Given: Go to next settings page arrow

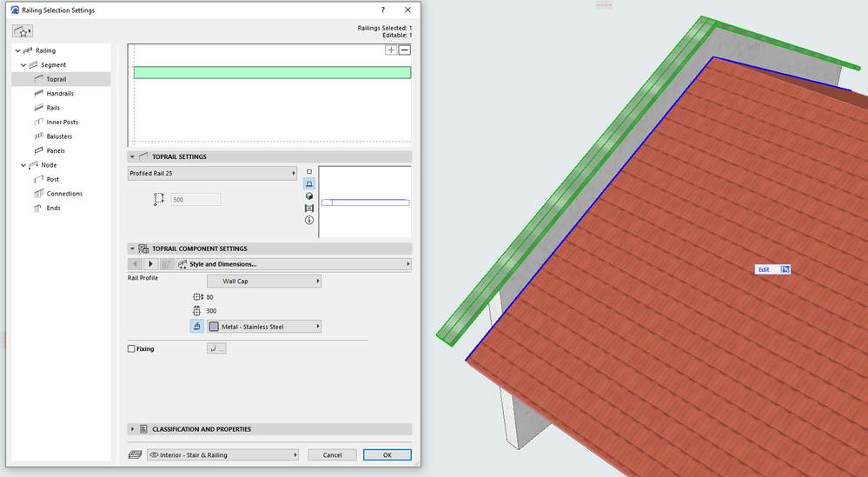Looking at the screenshot, I should coord(150,264).
